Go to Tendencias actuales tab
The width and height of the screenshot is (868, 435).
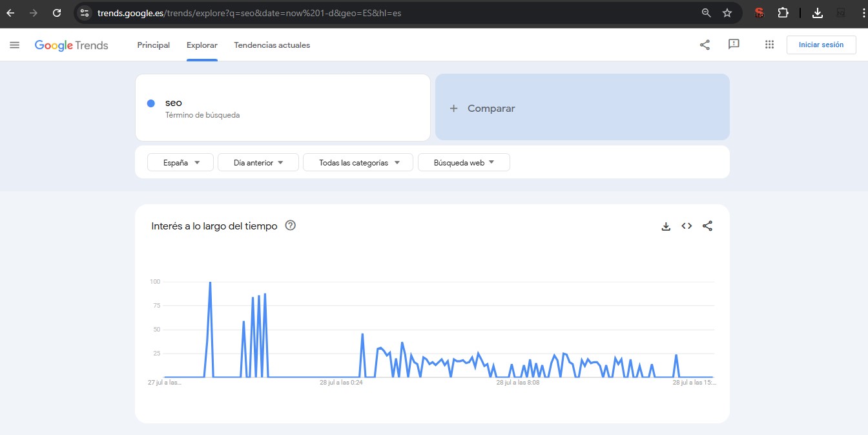(272, 45)
